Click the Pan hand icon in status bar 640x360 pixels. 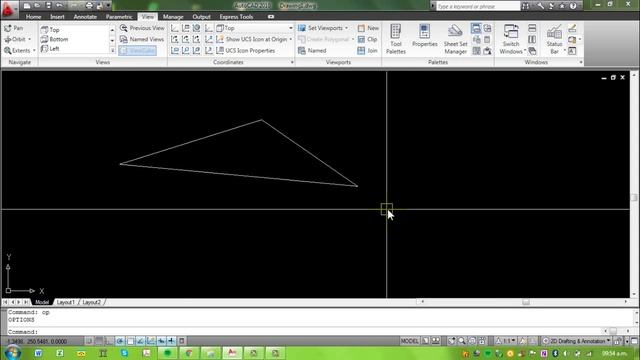pyautogui.click(x=451, y=341)
